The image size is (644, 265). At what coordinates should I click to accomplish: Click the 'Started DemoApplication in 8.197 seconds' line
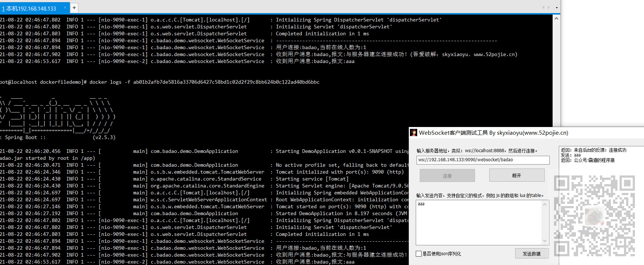coord(204,213)
